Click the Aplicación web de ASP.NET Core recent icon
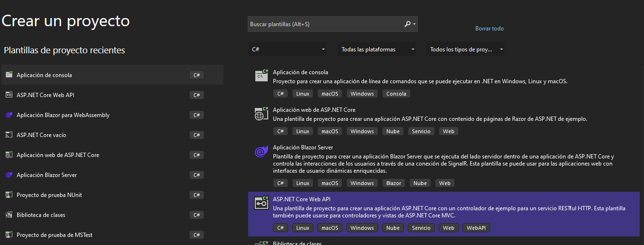 [x=9, y=155]
